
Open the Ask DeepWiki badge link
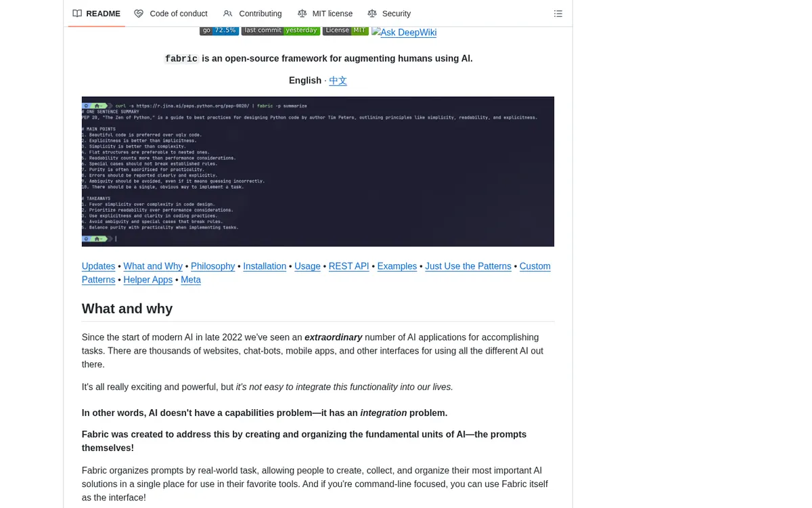(404, 33)
